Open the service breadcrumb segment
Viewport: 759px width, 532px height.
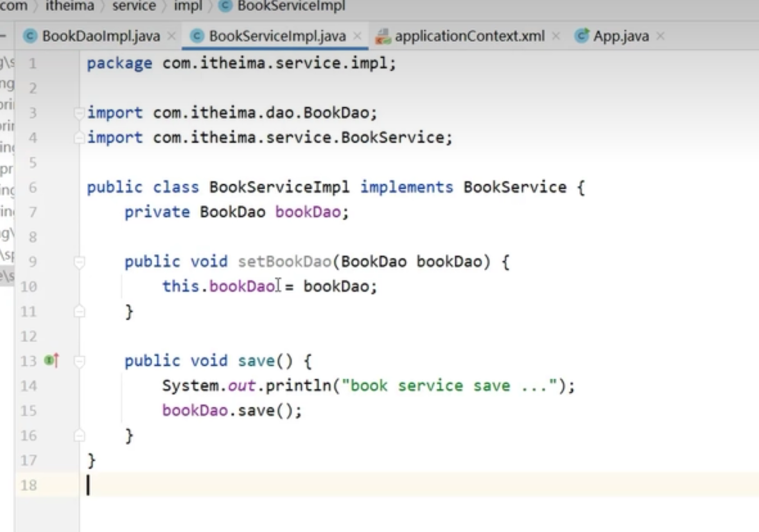point(134,6)
